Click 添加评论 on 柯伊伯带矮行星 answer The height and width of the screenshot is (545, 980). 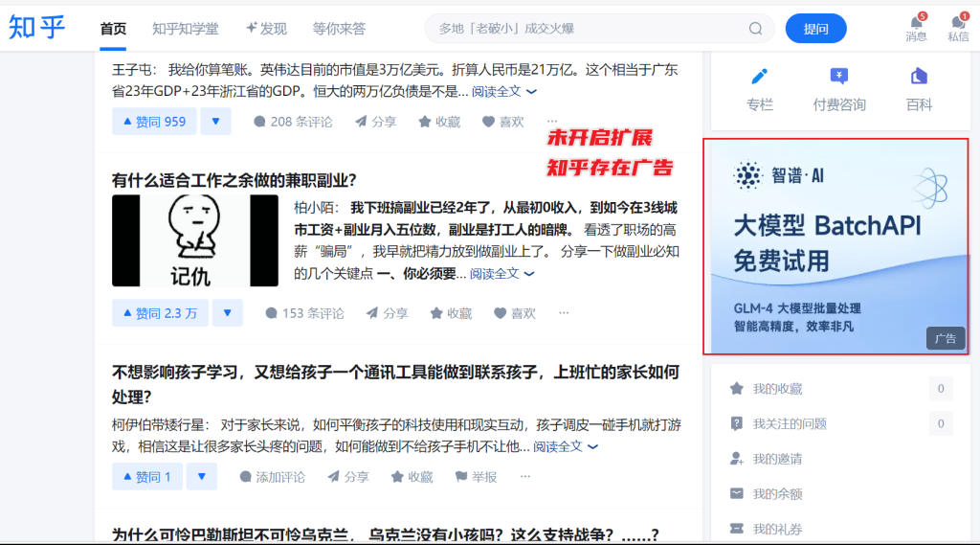pyautogui.click(x=273, y=477)
